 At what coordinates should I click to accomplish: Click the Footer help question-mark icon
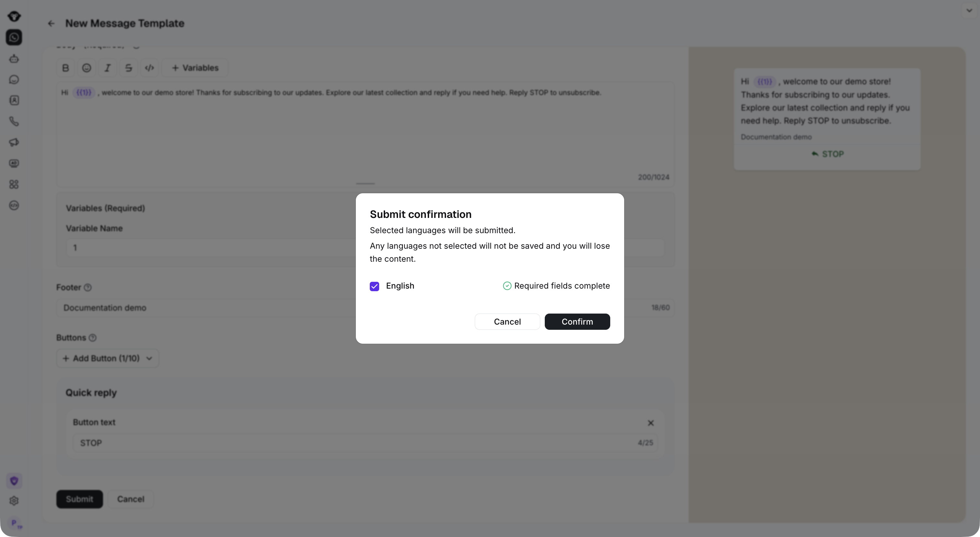point(88,287)
